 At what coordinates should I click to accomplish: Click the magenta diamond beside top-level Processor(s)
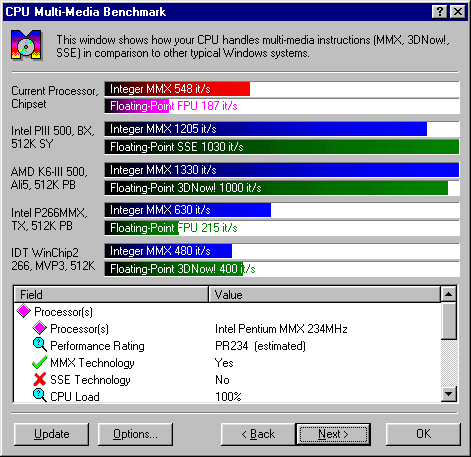(24, 311)
